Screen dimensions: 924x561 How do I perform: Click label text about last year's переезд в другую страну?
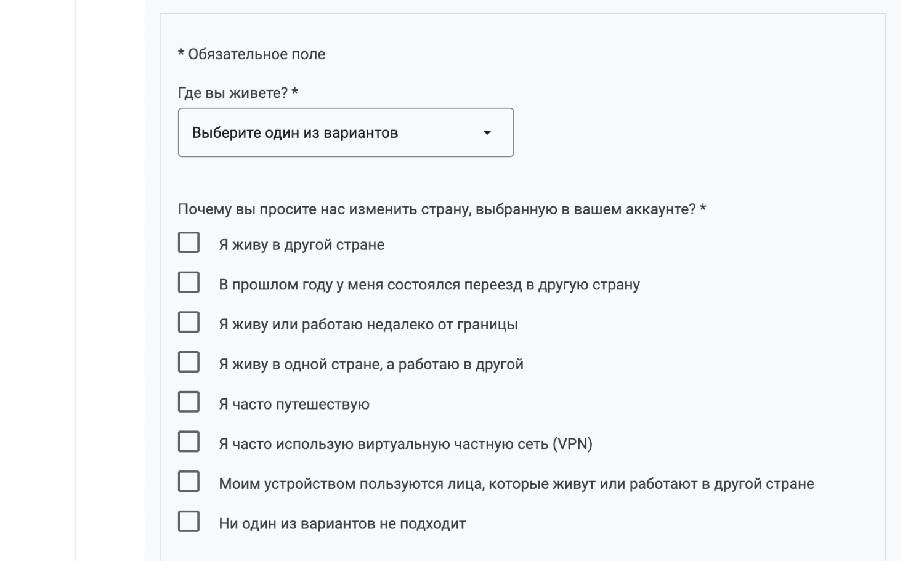click(429, 285)
